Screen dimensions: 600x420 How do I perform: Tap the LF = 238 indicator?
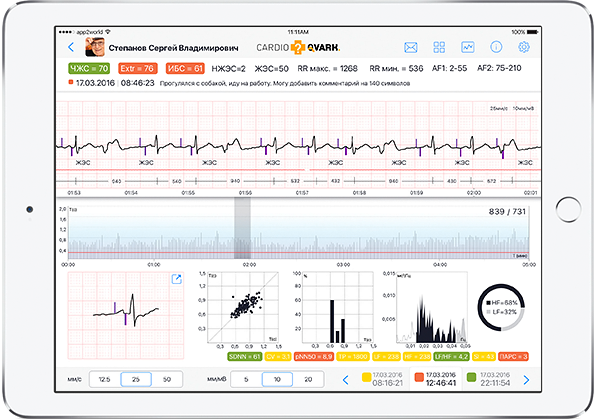[x=386, y=357]
